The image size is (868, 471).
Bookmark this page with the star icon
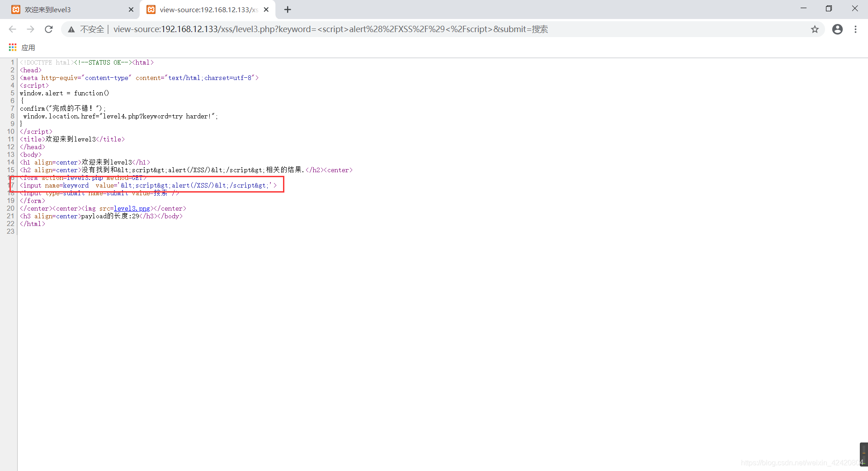tap(815, 29)
